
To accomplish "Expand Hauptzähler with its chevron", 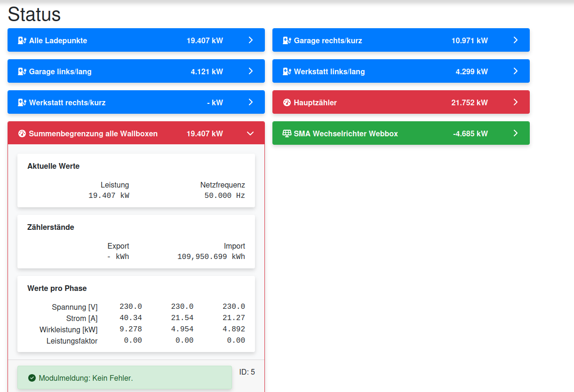I will coord(516,102).
